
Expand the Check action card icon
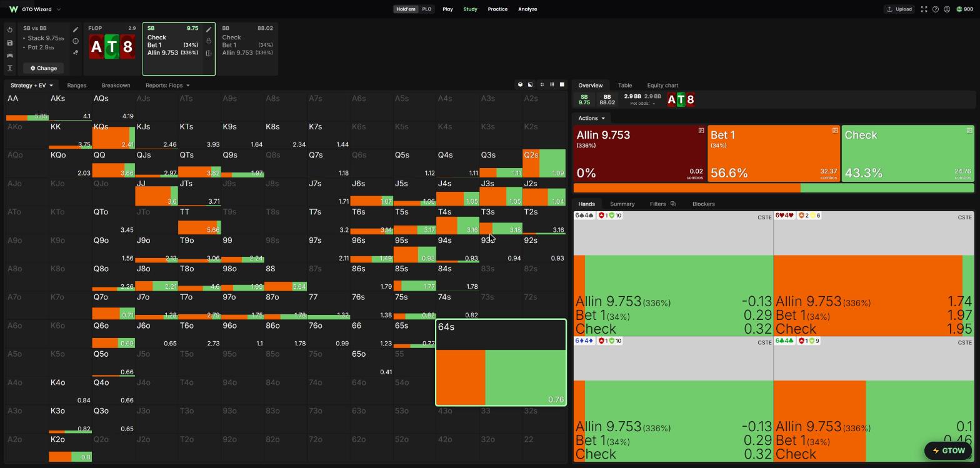coord(969,131)
